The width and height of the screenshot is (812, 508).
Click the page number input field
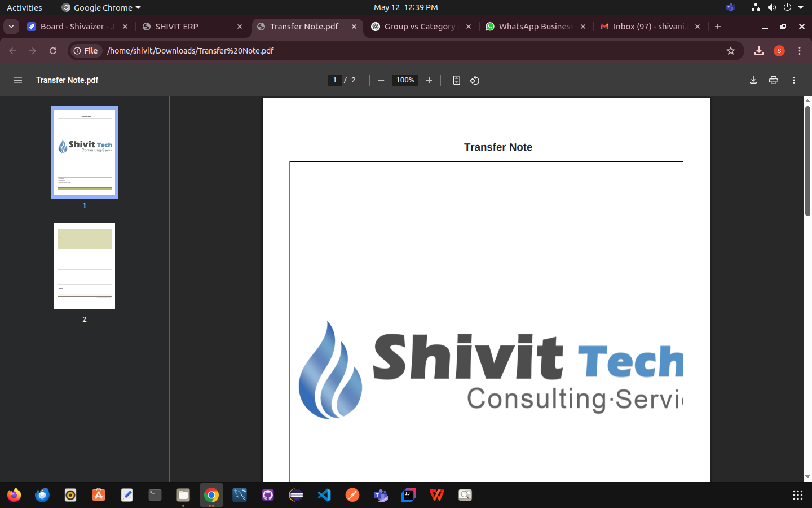[x=334, y=80]
